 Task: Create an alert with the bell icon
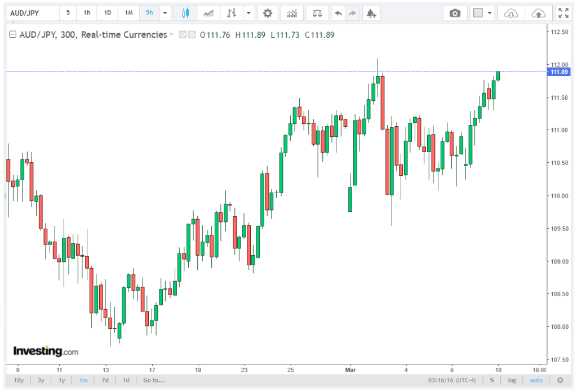pos(370,13)
